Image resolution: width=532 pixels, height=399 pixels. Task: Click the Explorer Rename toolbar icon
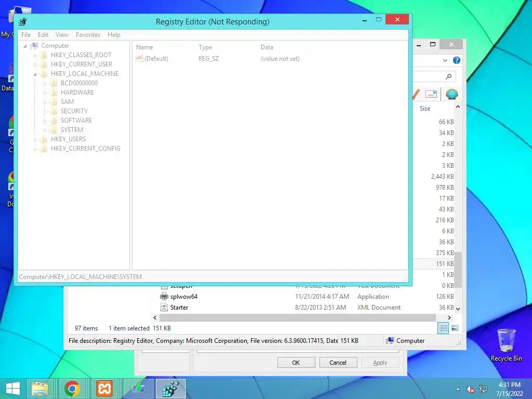click(431, 94)
